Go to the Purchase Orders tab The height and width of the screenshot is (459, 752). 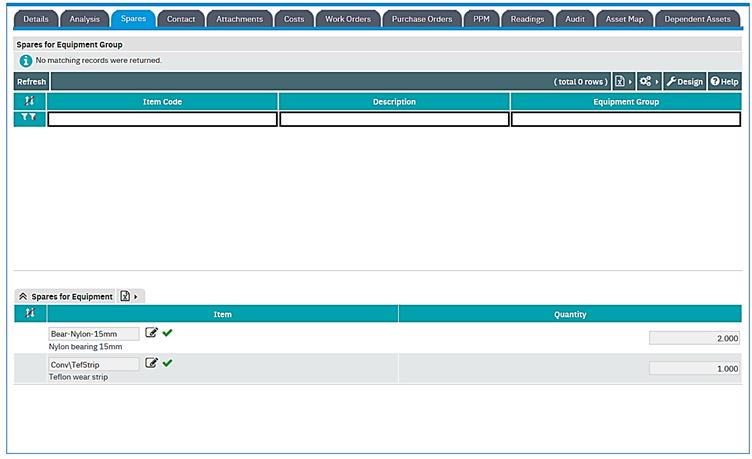coord(422,19)
